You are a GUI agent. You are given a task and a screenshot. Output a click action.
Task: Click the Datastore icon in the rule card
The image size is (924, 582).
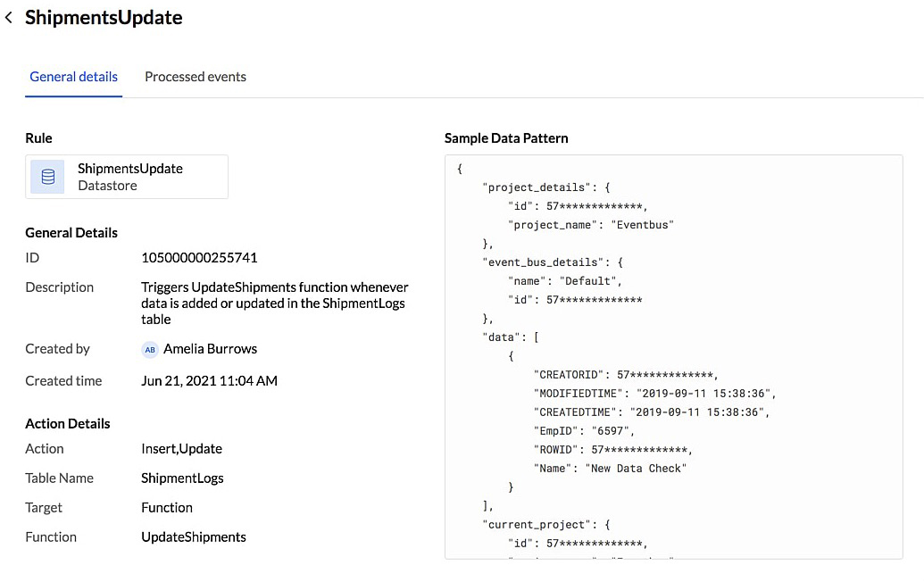(x=47, y=177)
